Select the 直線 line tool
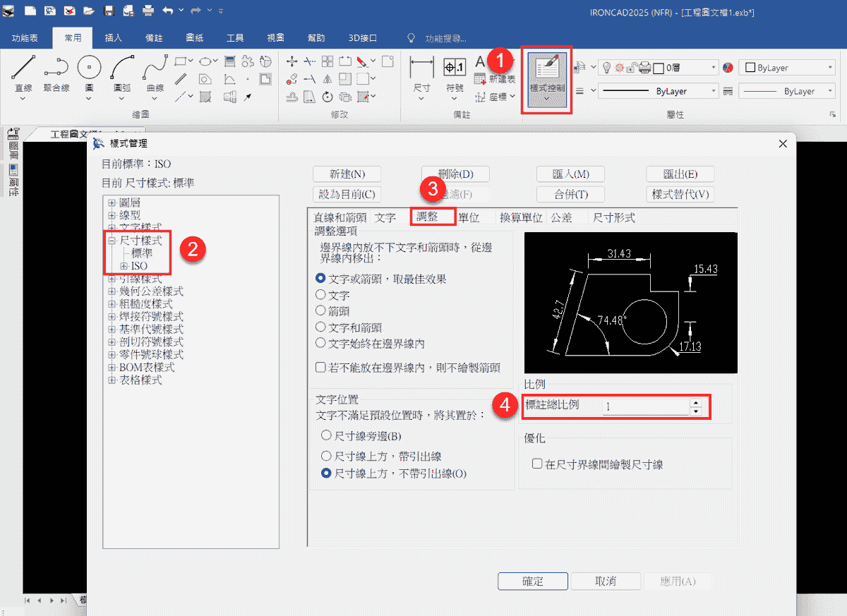This screenshot has width=847, height=616. 23,74
